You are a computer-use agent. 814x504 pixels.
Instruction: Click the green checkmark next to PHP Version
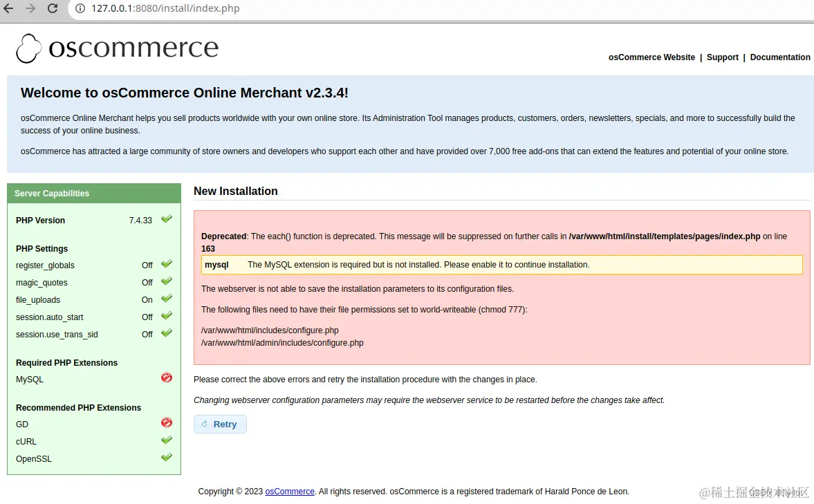pos(166,219)
